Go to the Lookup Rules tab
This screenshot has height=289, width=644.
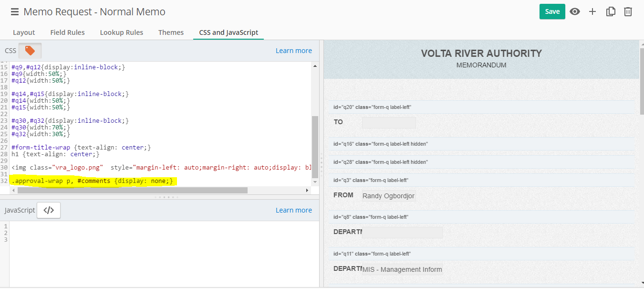tap(121, 32)
